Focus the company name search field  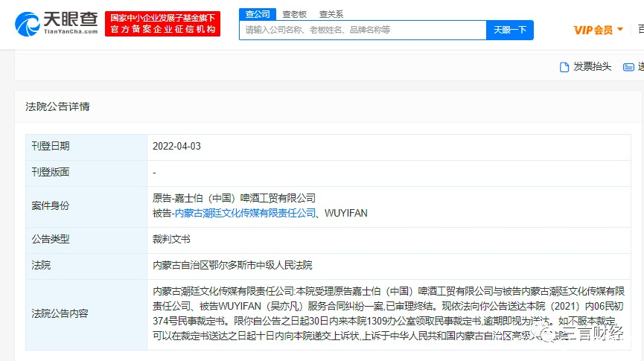363,30
